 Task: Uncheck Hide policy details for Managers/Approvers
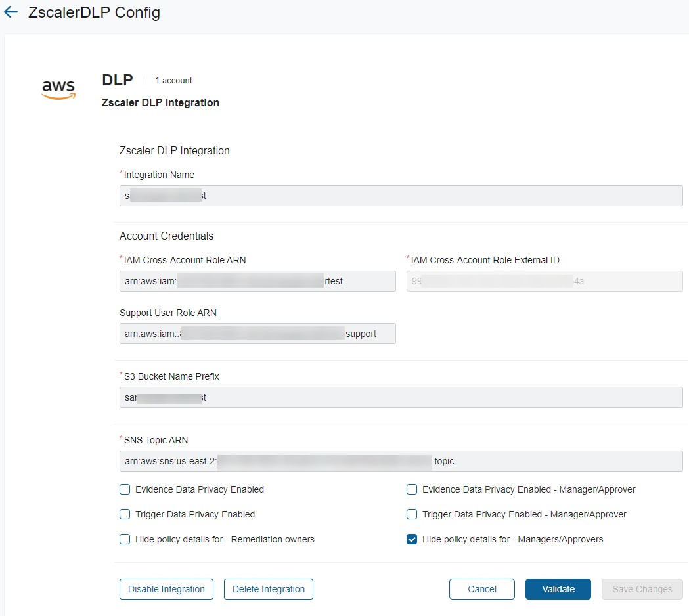412,539
